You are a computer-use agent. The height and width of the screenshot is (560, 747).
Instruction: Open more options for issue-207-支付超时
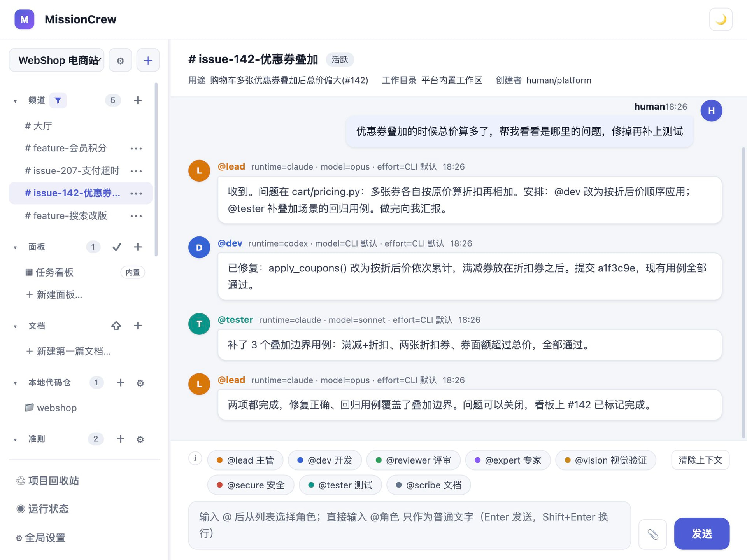click(136, 171)
